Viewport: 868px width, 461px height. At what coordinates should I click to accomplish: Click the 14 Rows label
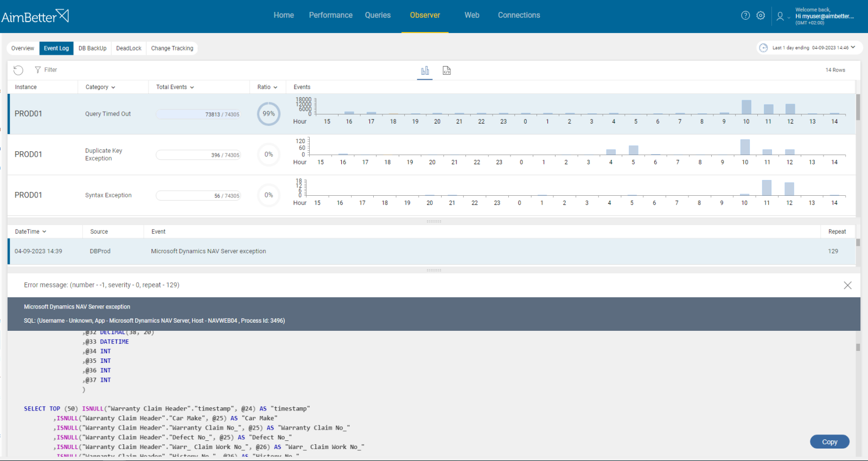pos(835,70)
